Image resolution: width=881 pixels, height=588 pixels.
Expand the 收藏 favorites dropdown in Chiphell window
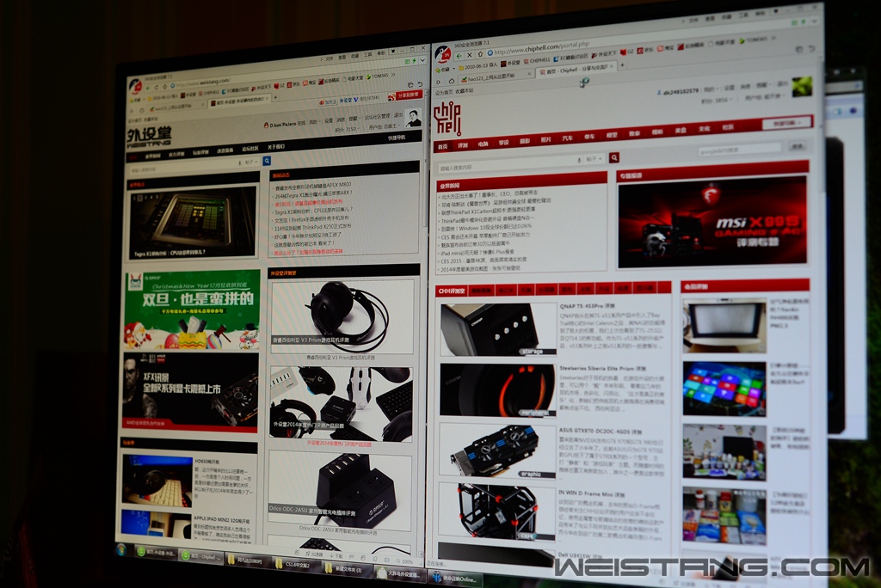445,70
